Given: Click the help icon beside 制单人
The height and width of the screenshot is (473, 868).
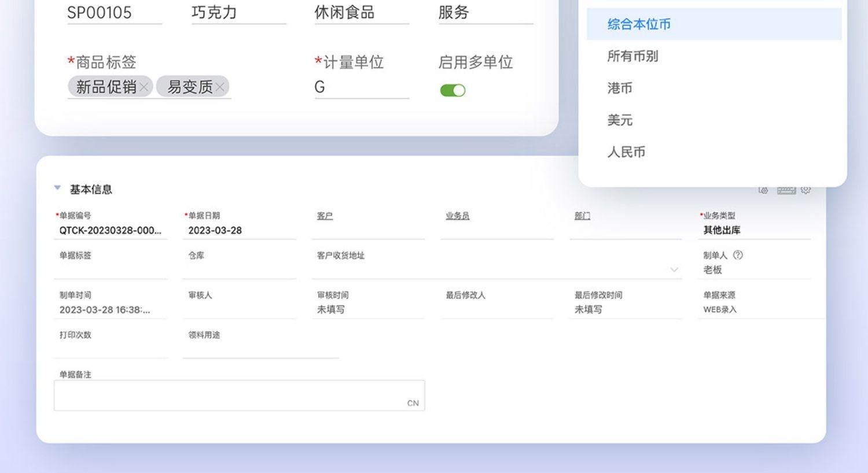Looking at the screenshot, I should click(x=738, y=255).
